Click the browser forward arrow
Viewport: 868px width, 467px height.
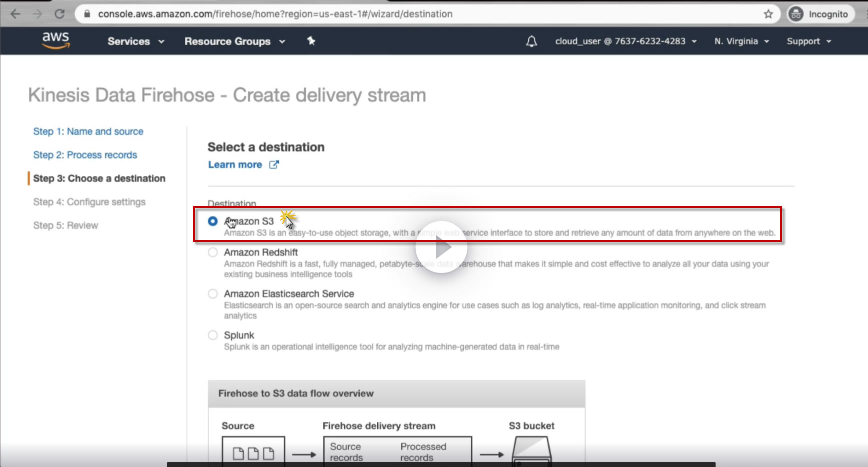(37, 14)
